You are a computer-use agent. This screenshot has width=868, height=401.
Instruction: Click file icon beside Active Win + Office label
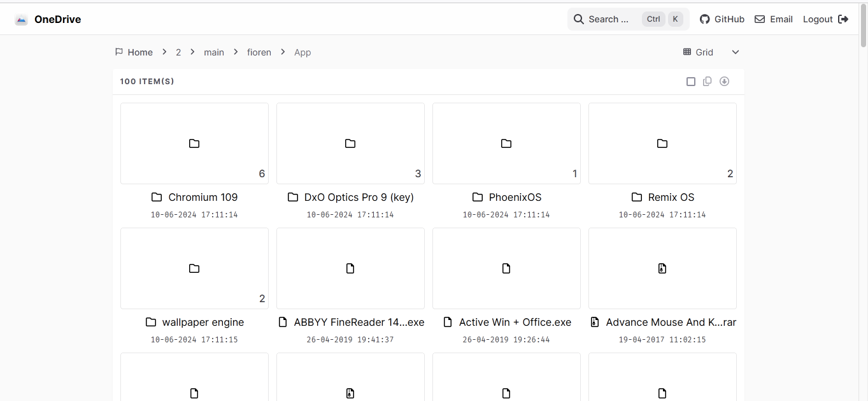click(x=448, y=322)
